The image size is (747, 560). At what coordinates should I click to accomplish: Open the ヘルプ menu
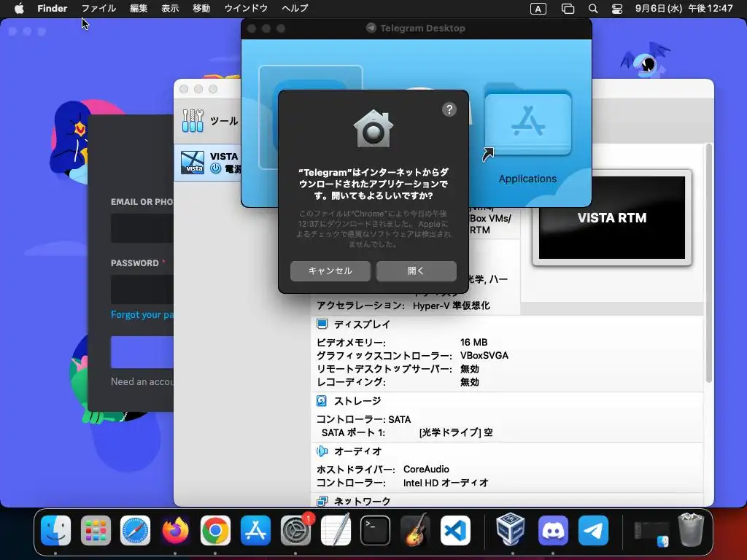295,8
